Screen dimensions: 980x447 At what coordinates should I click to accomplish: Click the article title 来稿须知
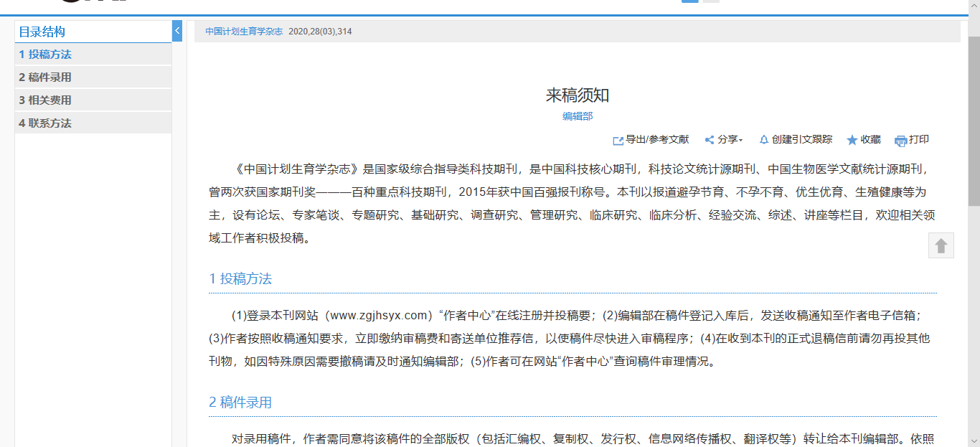578,95
